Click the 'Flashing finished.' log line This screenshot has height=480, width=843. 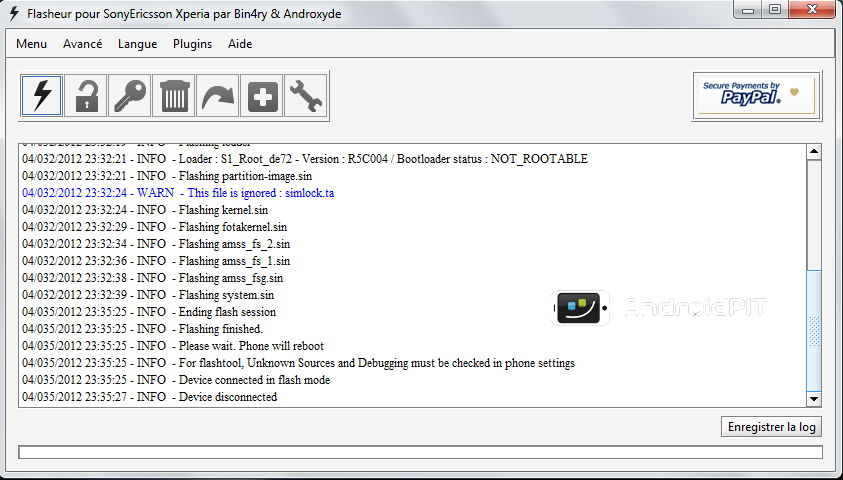point(142,329)
